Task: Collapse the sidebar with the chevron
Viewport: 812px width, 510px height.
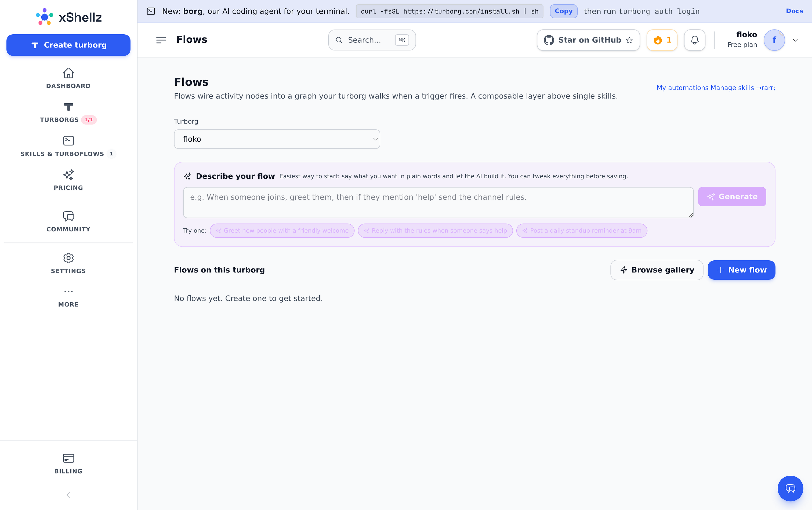Action: pyautogui.click(x=68, y=495)
